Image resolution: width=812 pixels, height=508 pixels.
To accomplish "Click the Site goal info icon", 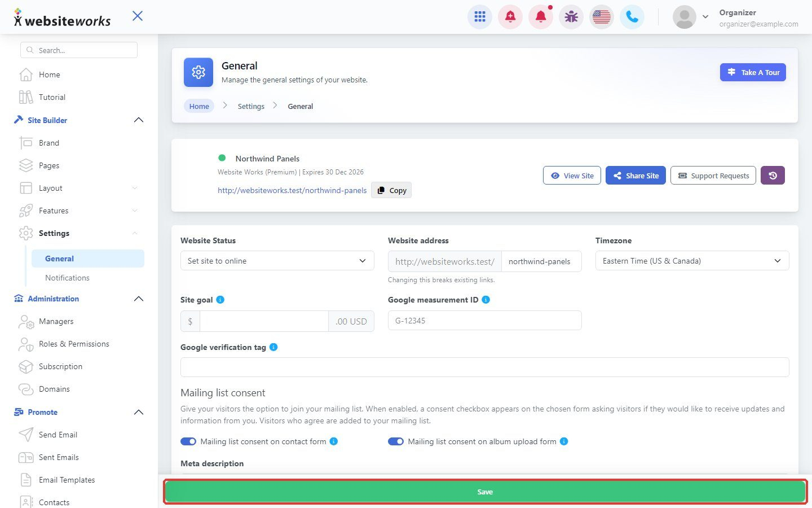I will click(x=220, y=300).
